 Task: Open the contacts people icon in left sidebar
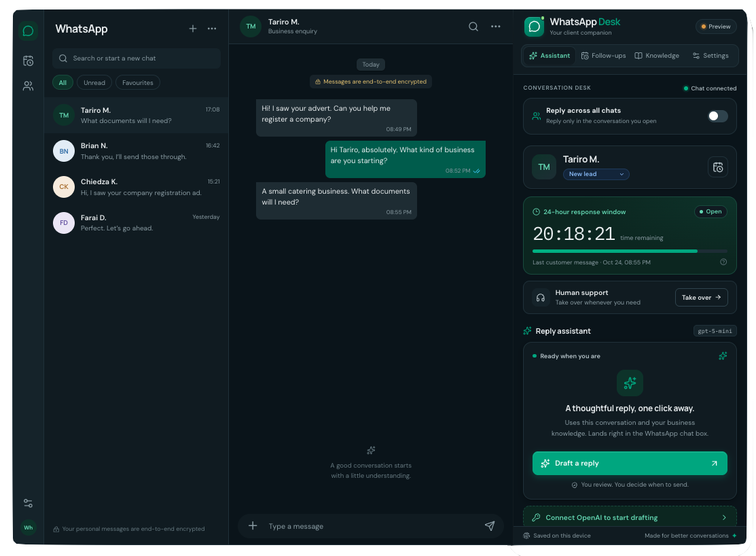[x=28, y=86]
